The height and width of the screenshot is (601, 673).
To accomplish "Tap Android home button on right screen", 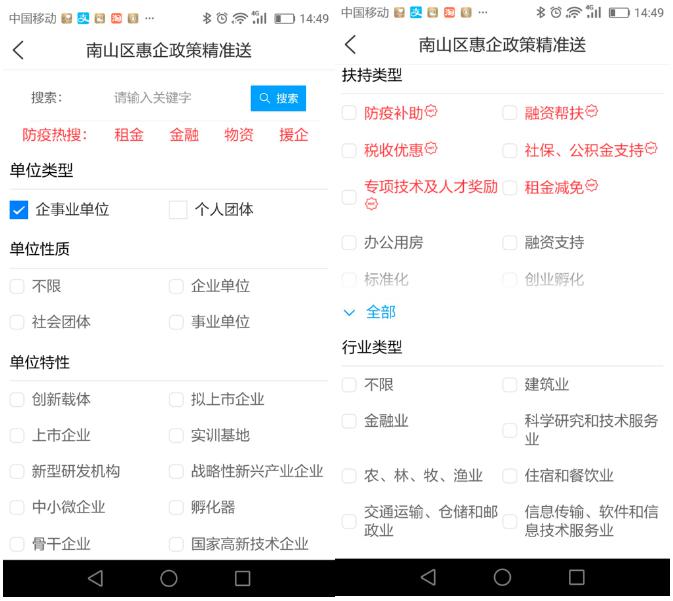I will pos(502,577).
